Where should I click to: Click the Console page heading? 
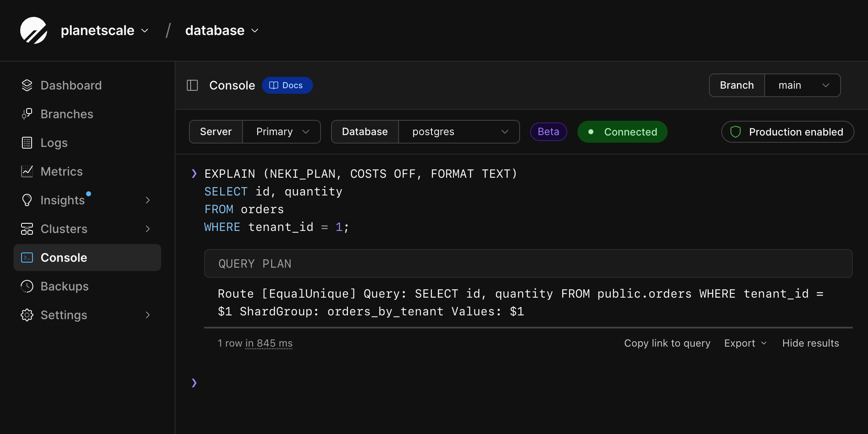point(232,85)
